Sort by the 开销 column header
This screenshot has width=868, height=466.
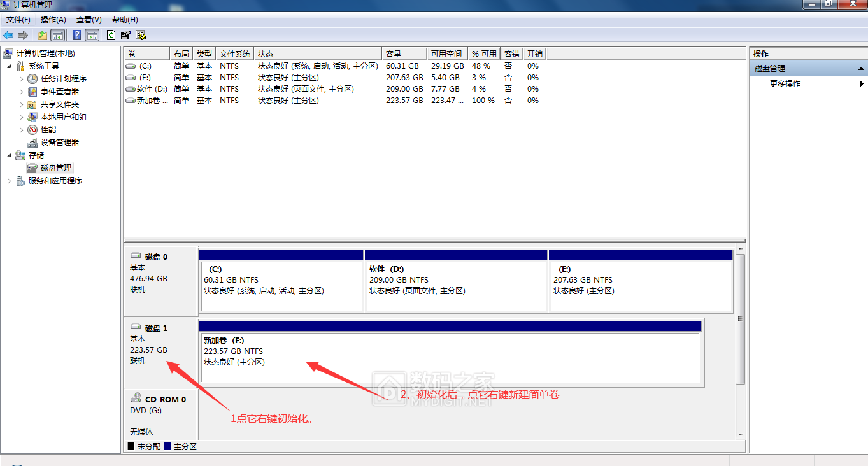[x=535, y=54]
